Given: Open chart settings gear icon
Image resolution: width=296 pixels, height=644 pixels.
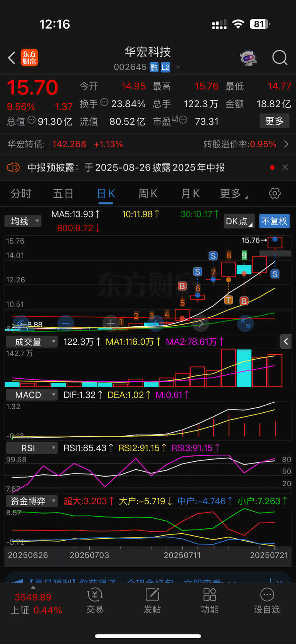Looking at the screenshot, I should pyautogui.click(x=275, y=194).
